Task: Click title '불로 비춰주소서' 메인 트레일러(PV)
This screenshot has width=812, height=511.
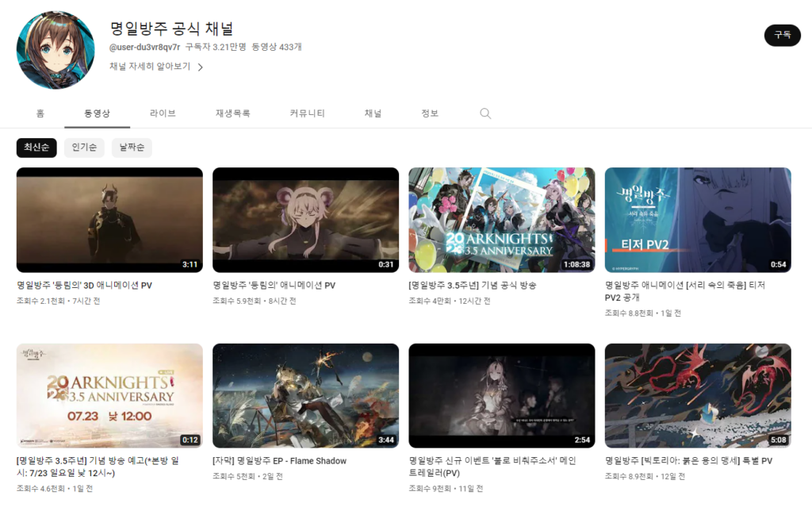Action: (x=492, y=467)
